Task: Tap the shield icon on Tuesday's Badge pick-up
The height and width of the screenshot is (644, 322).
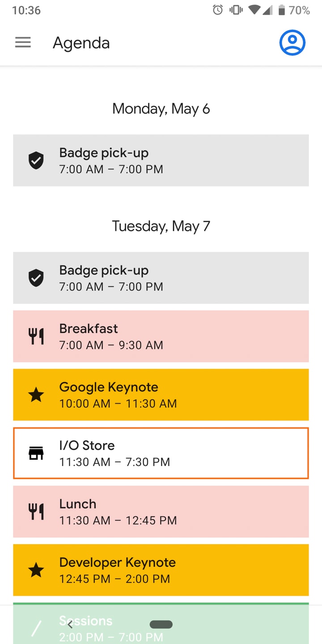Action: (x=36, y=278)
